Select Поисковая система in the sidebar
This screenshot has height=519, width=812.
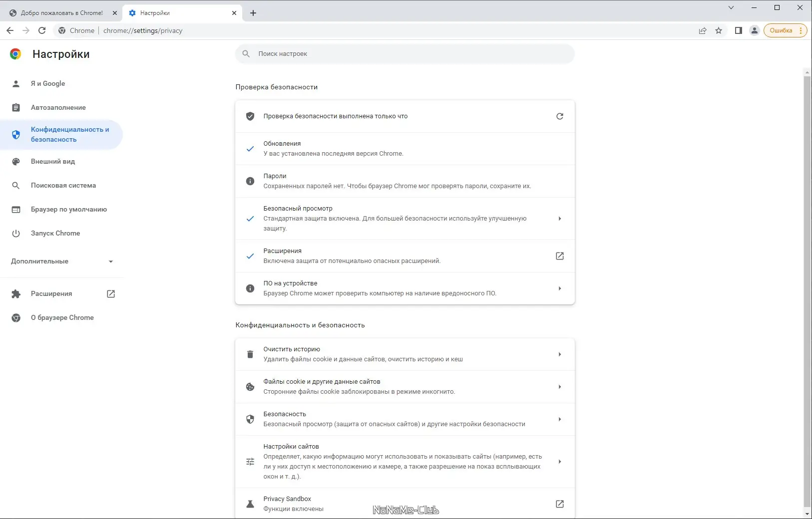point(63,186)
